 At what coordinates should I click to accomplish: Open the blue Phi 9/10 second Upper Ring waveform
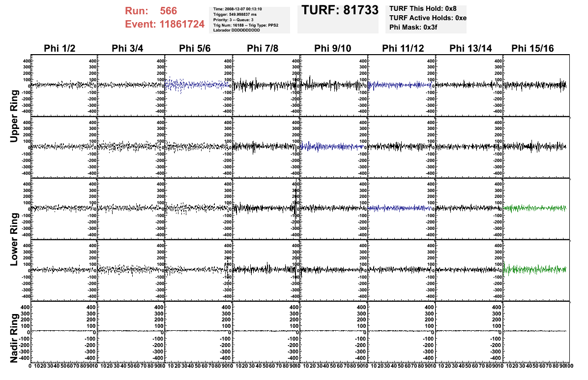tap(332, 147)
